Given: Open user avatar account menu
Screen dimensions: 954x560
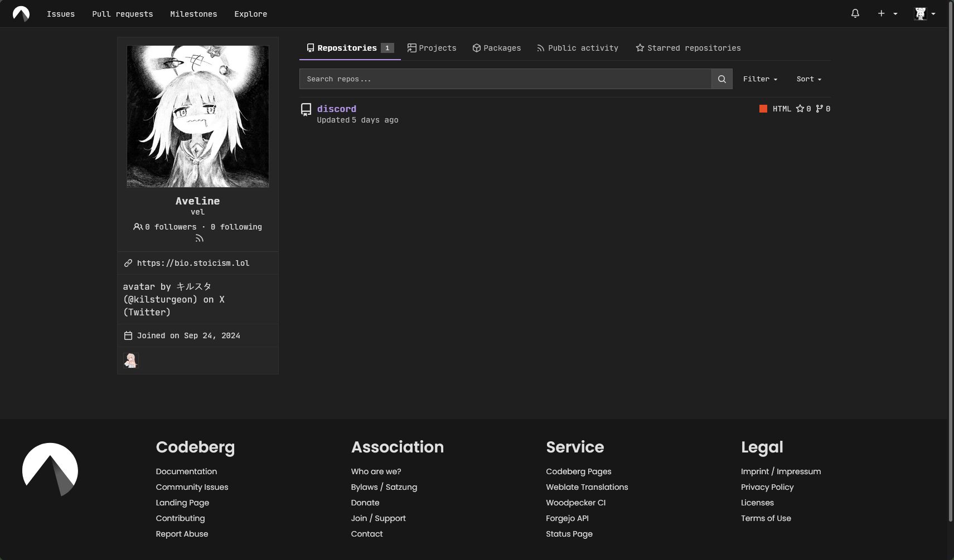Looking at the screenshot, I should point(925,13).
